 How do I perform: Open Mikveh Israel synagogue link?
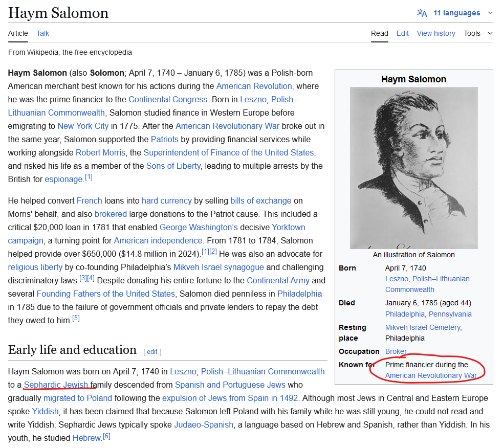coord(218,267)
